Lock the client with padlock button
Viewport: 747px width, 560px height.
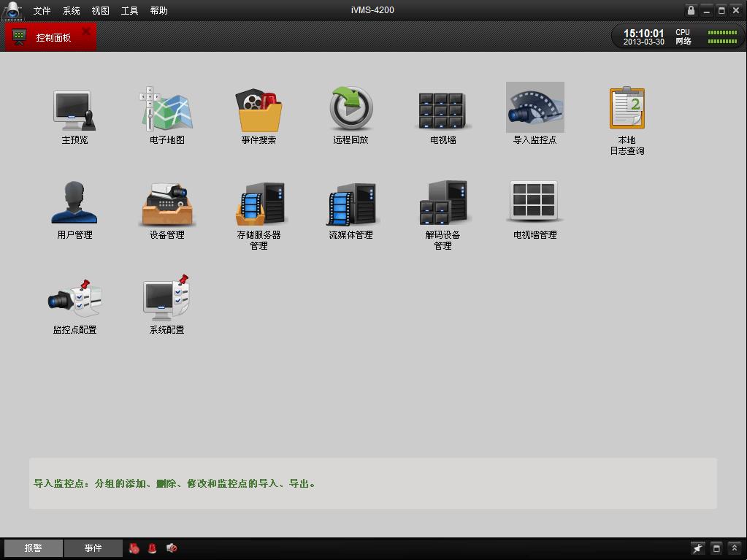coord(691,10)
